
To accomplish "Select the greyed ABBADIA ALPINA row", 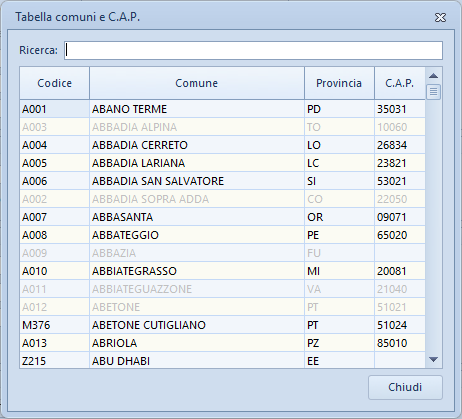I will click(x=222, y=127).
